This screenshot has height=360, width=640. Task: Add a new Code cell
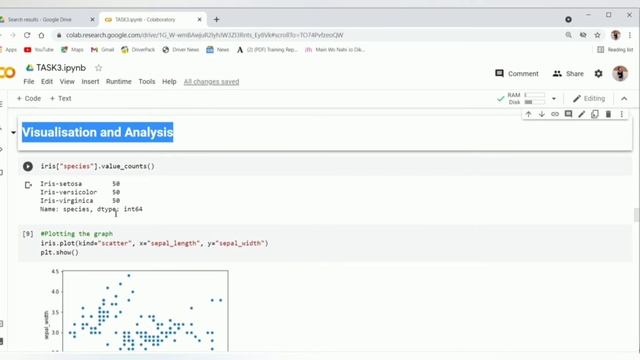29,98
